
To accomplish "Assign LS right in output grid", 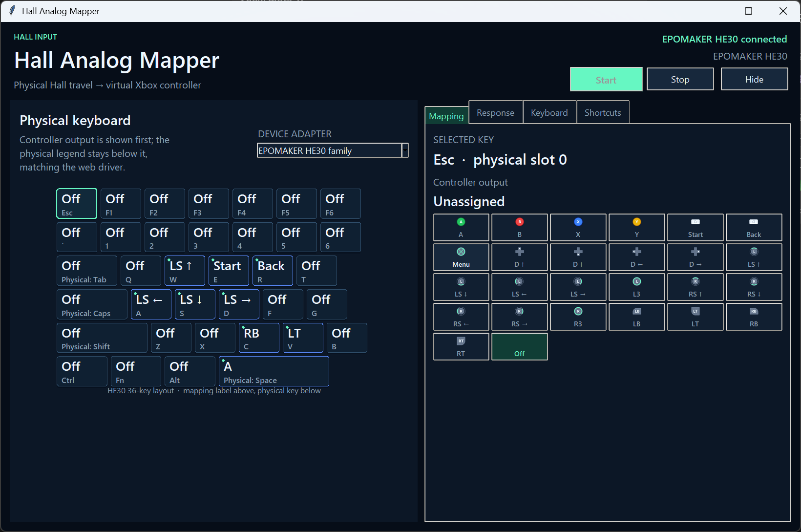I will pyautogui.click(x=578, y=287).
